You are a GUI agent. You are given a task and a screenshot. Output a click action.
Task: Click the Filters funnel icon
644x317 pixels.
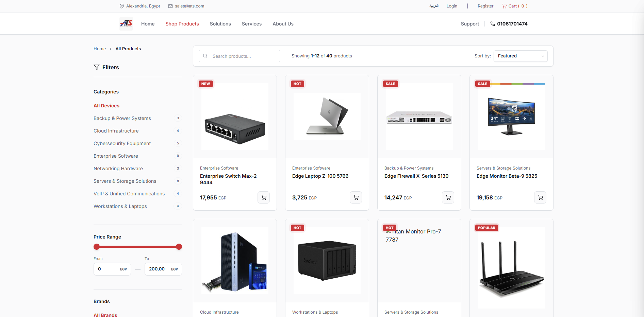[97, 67]
